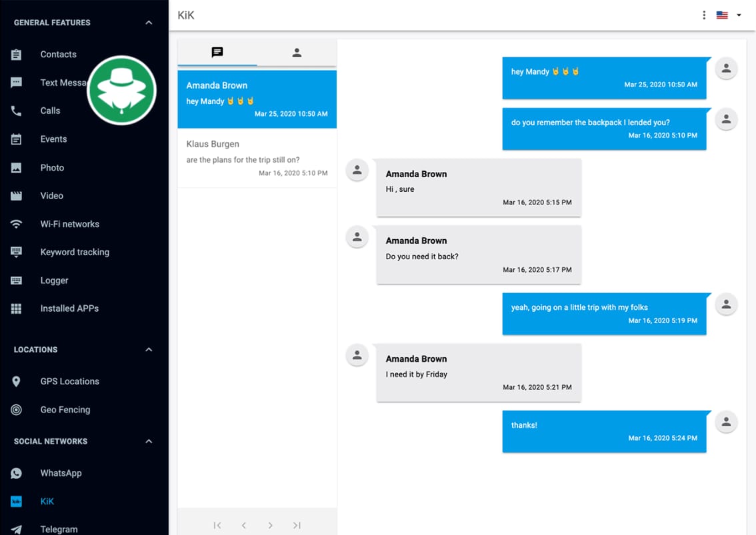Open Geo Fencing page
The width and height of the screenshot is (756, 535).
[65, 410]
